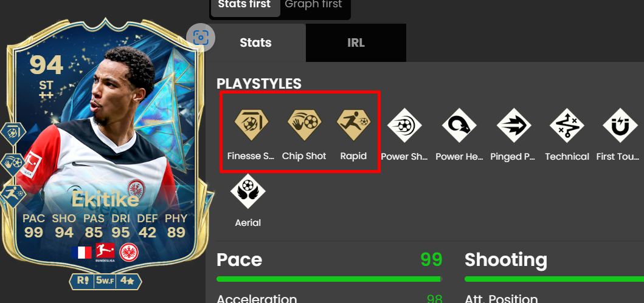Click the Rapid gold playstyle icon
Screen dimensions: 644x303
click(354, 123)
